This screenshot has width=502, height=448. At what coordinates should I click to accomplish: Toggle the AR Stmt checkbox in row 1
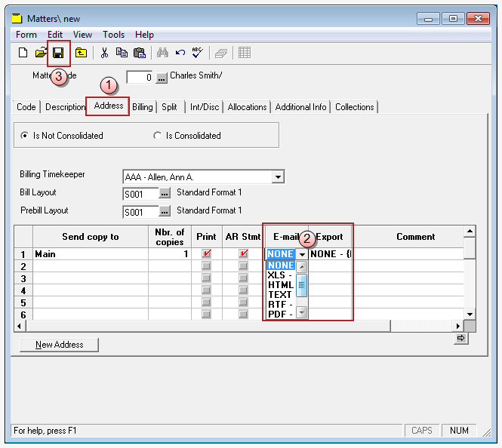tap(243, 254)
